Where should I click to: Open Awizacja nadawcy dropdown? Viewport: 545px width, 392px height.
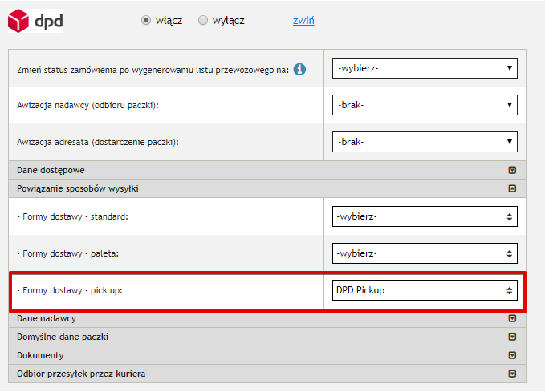click(x=425, y=105)
